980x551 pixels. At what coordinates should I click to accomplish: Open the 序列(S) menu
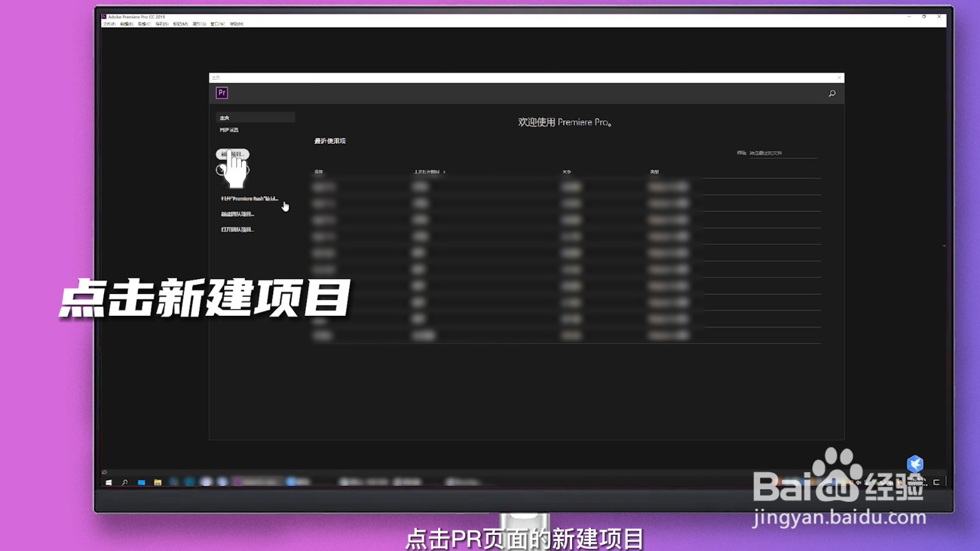pyautogui.click(x=162, y=24)
